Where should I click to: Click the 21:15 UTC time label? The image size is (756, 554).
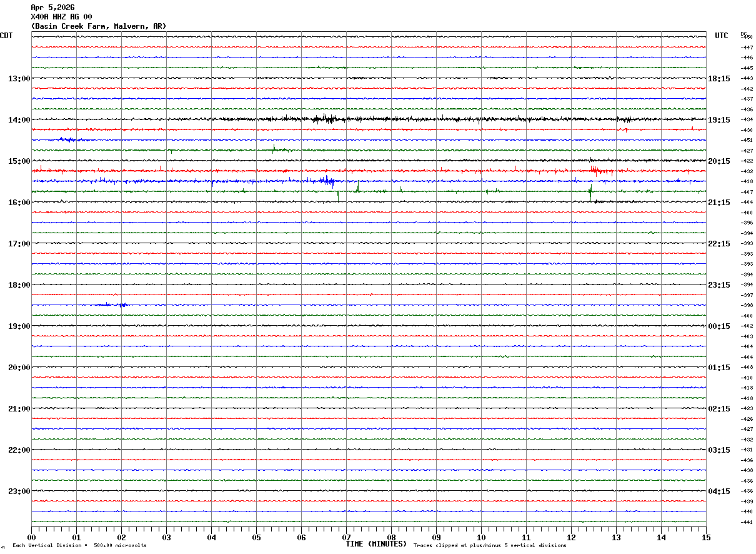point(719,203)
